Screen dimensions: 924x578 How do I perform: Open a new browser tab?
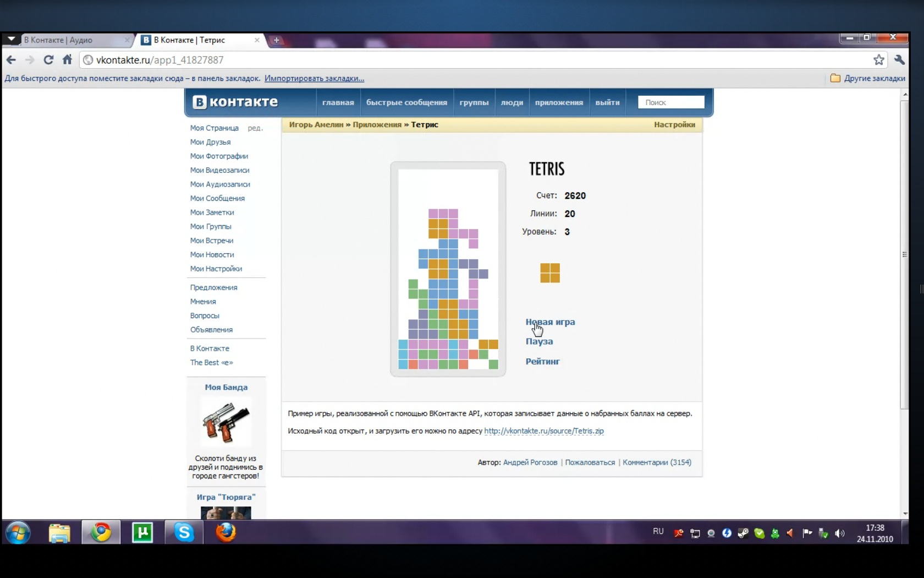(276, 40)
